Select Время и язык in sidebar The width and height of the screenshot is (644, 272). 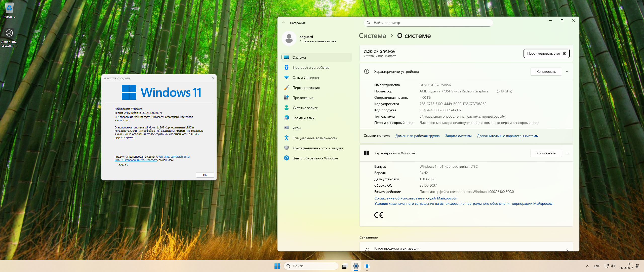[303, 118]
